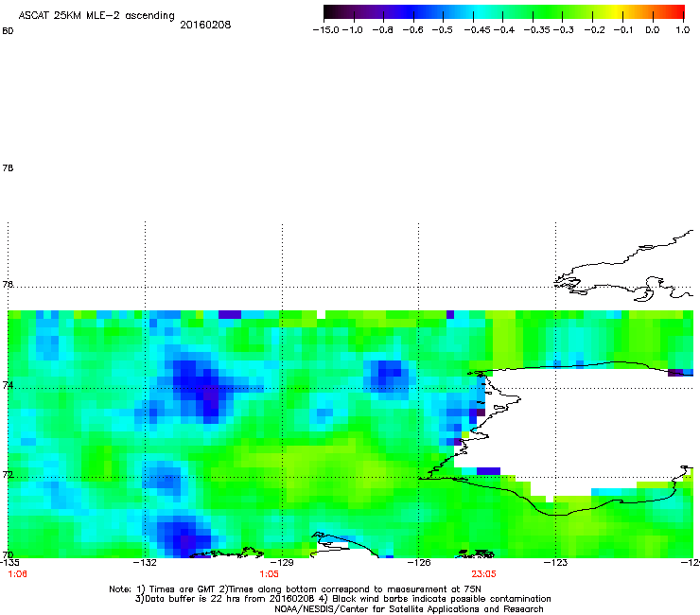Click the latitude label 76 beside the dotted line

(x=8, y=284)
